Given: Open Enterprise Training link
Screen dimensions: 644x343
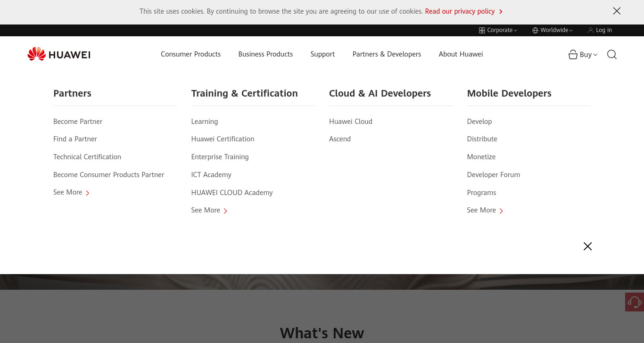Looking at the screenshot, I should coord(220,157).
